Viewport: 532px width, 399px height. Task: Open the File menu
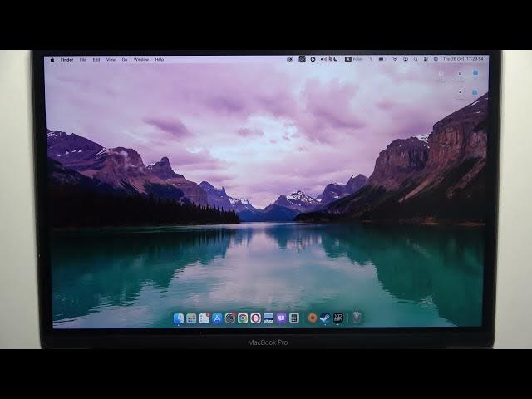point(83,60)
